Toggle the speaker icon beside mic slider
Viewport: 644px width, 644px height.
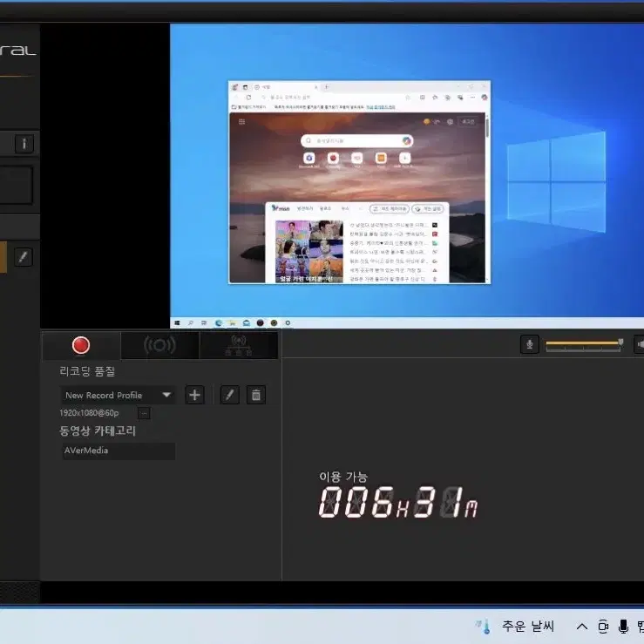click(640, 344)
